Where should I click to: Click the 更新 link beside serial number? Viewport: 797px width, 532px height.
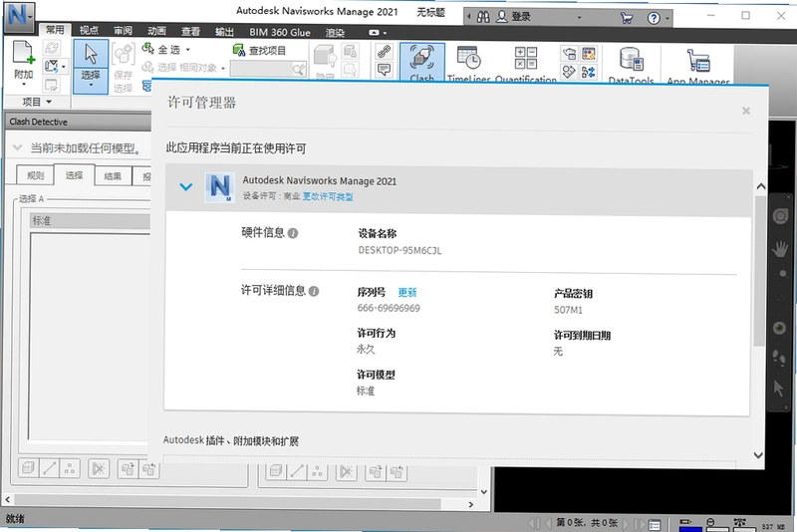coord(407,292)
